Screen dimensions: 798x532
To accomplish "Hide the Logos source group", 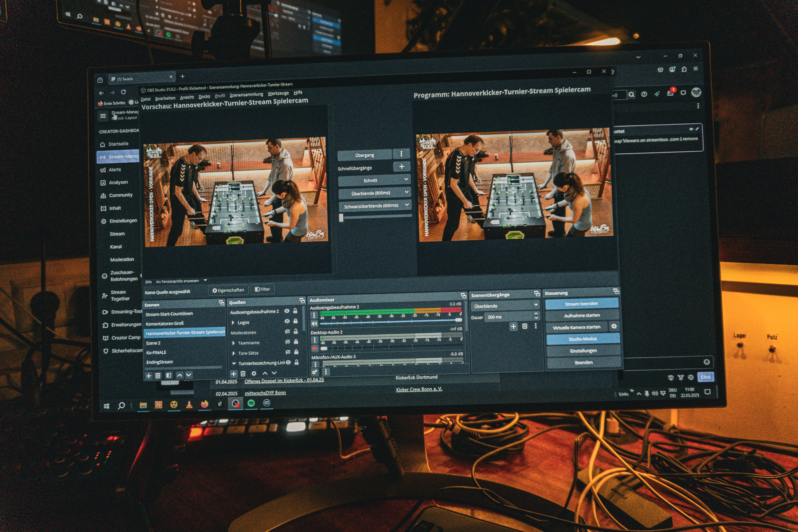I will click(x=287, y=321).
